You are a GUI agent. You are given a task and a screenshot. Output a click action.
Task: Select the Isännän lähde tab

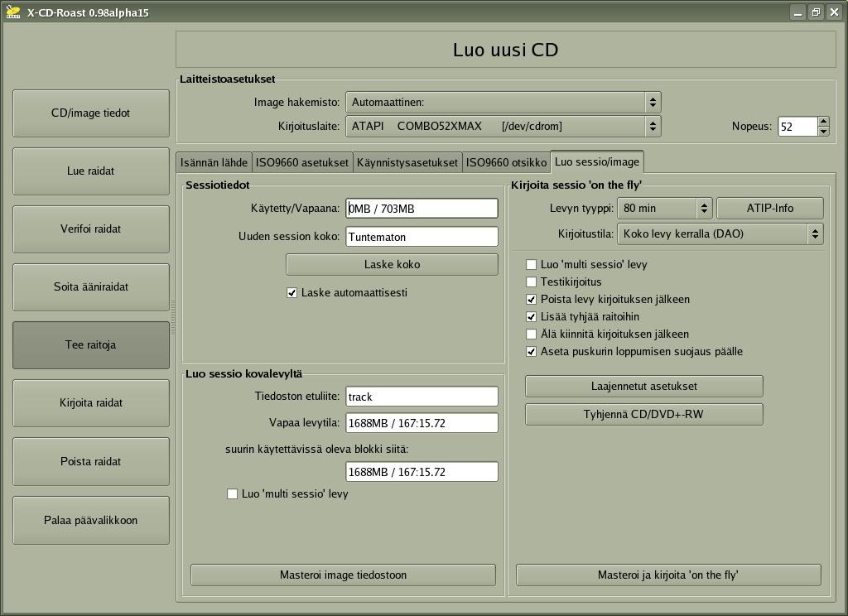pyautogui.click(x=214, y=162)
